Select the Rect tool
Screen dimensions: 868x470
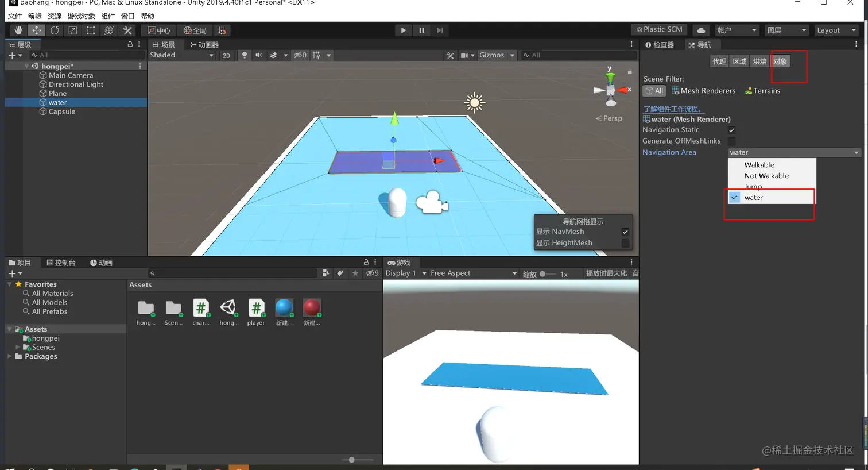[91, 30]
